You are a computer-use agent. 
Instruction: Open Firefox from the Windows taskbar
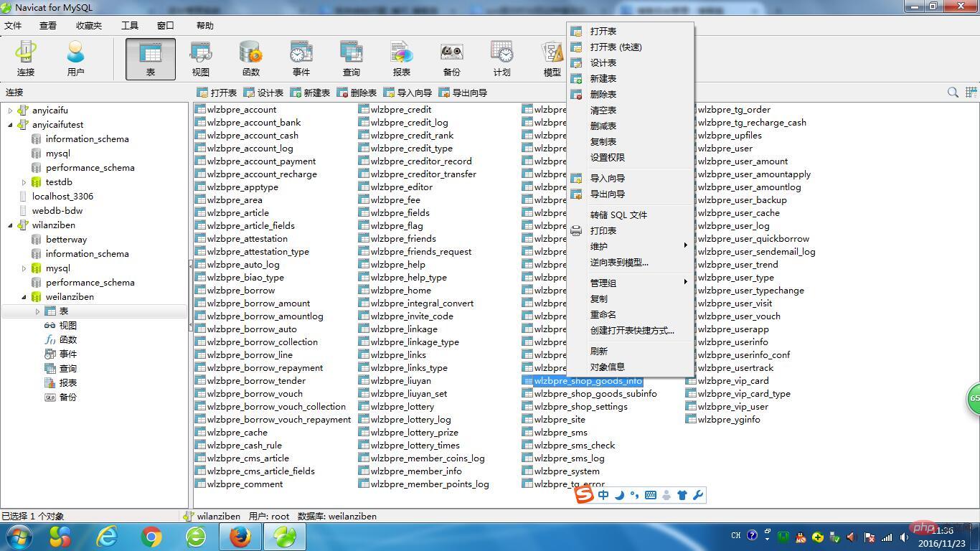click(x=240, y=537)
